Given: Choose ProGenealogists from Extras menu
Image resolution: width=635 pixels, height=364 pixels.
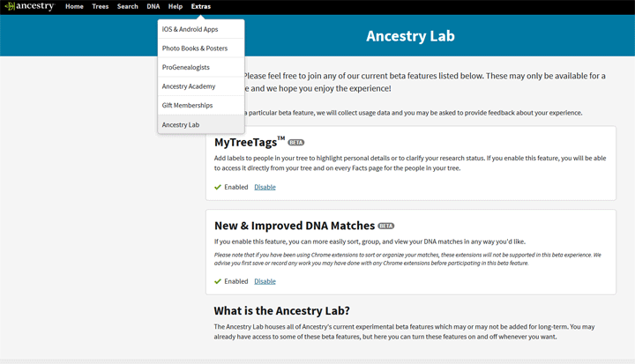Looking at the screenshot, I should coord(201,67).
